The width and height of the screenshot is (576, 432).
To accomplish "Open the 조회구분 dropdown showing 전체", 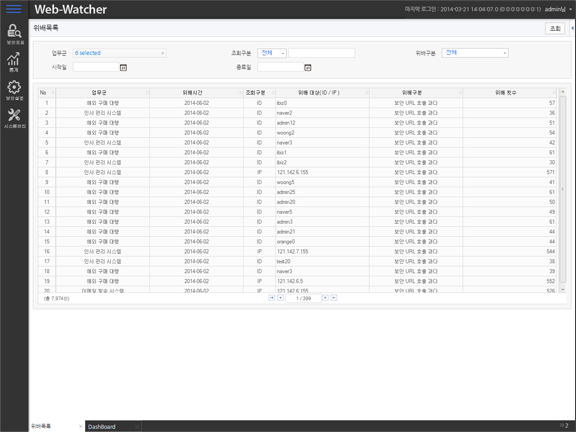I will pyautogui.click(x=272, y=53).
